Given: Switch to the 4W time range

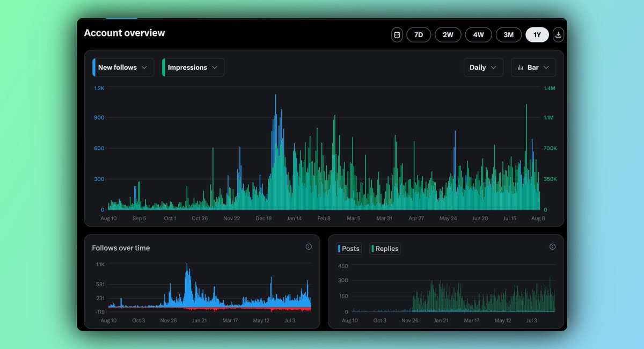Looking at the screenshot, I should [x=478, y=35].
